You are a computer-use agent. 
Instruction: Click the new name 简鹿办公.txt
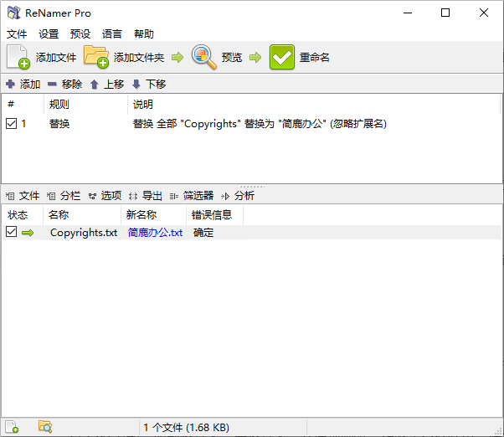pos(155,233)
